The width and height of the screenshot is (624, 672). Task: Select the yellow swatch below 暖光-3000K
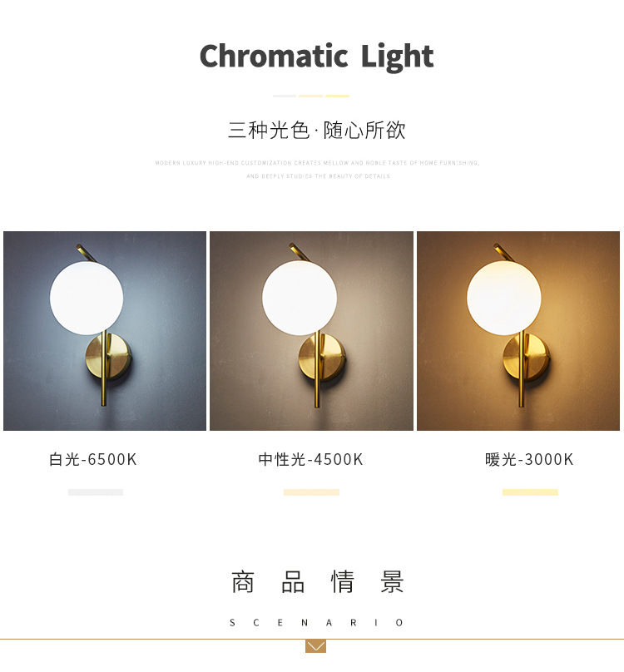click(530, 492)
